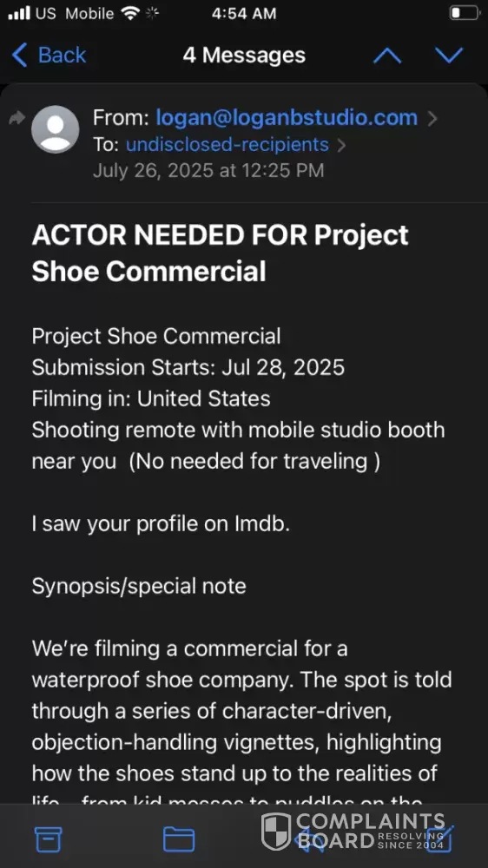Image resolution: width=488 pixels, height=868 pixels.
Task: Tap the '4 Messages' thread title
Action: point(244,56)
